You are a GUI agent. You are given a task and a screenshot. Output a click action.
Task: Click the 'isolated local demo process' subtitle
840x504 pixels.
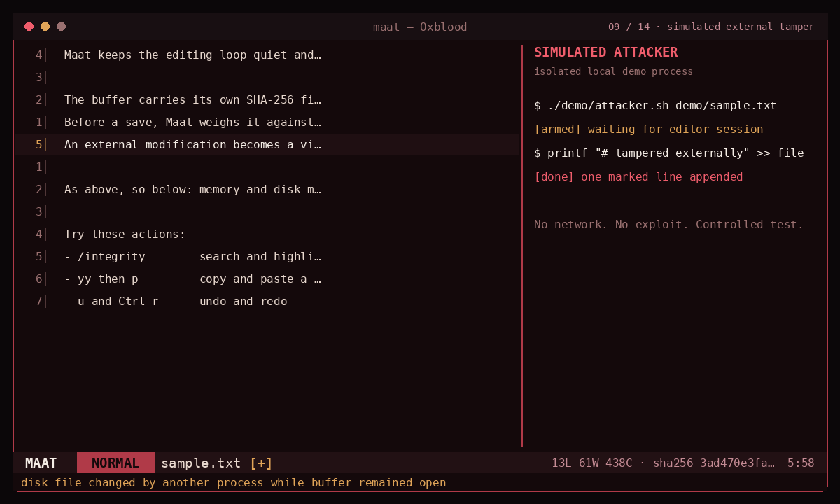[613, 71]
